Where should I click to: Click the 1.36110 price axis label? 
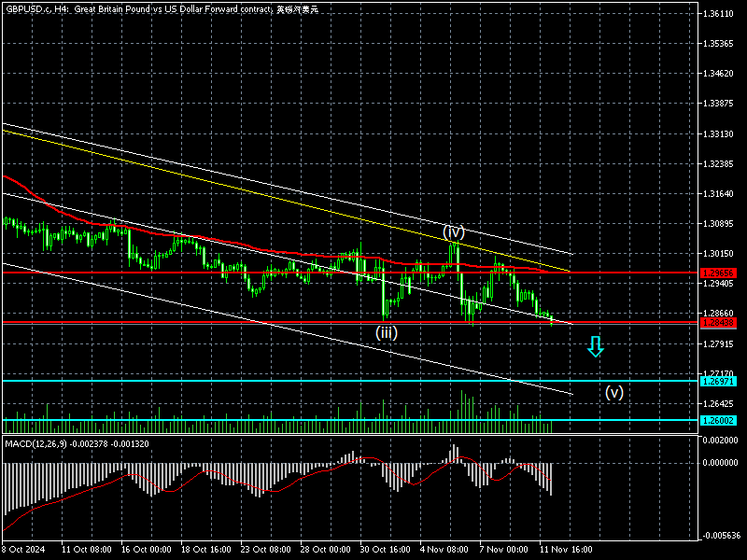click(718, 14)
